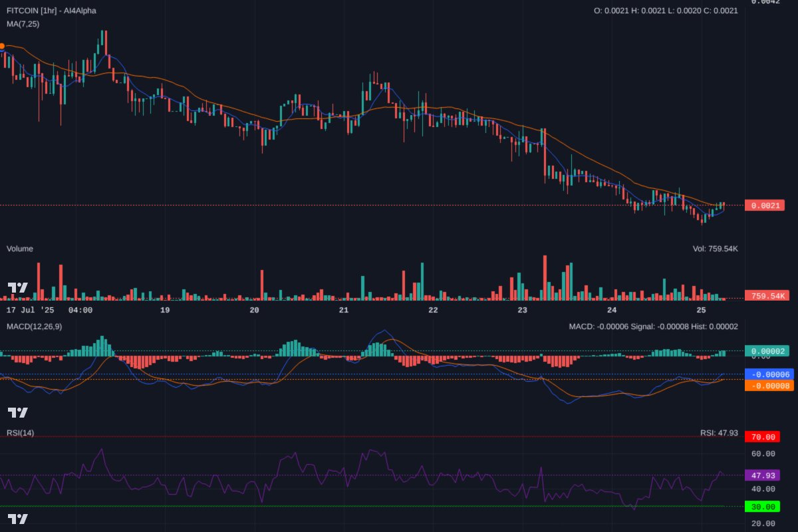Click the red 0.0021 current price tag

point(765,205)
